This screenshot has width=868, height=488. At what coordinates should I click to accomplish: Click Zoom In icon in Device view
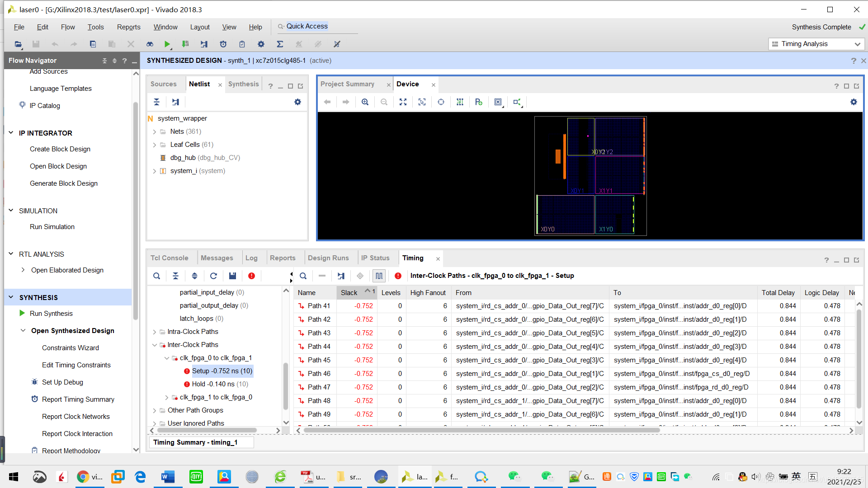[x=365, y=102]
